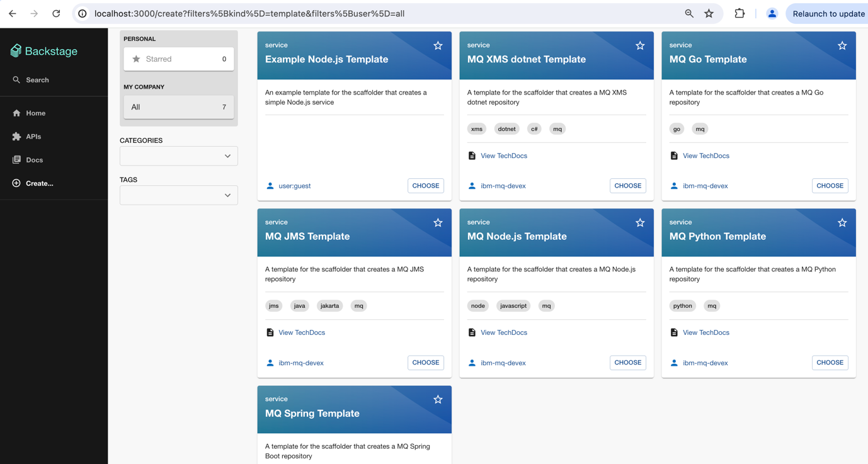This screenshot has width=868, height=464.
Task: Choose the MQ Node.js Template
Action: (628, 363)
